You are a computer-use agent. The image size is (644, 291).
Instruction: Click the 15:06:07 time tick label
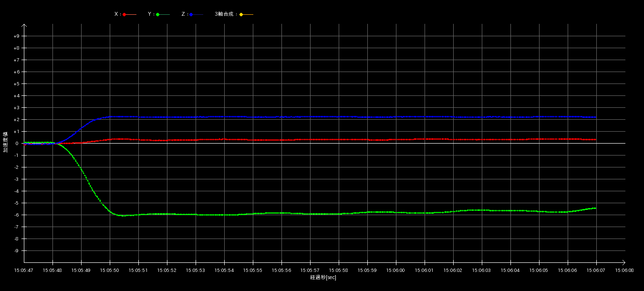point(596,270)
